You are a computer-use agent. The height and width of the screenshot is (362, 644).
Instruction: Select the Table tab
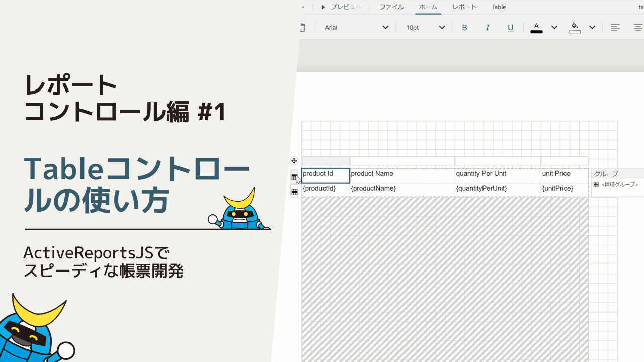pyautogui.click(x=499, y=7)
